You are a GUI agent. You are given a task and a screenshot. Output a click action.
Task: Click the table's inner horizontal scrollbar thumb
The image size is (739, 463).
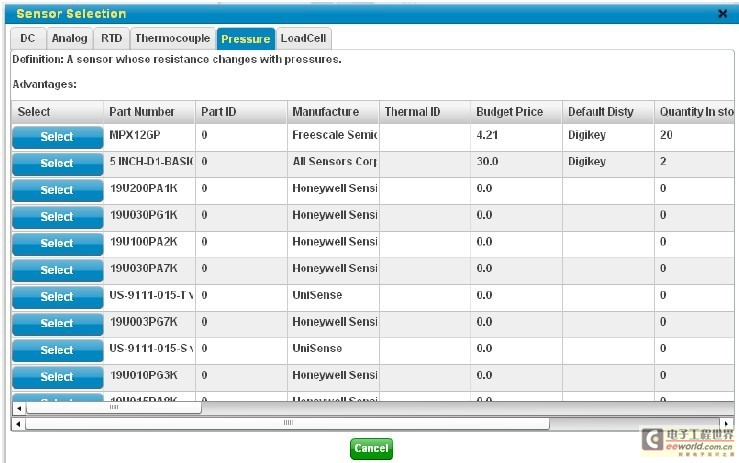click(x=114, y=408)
